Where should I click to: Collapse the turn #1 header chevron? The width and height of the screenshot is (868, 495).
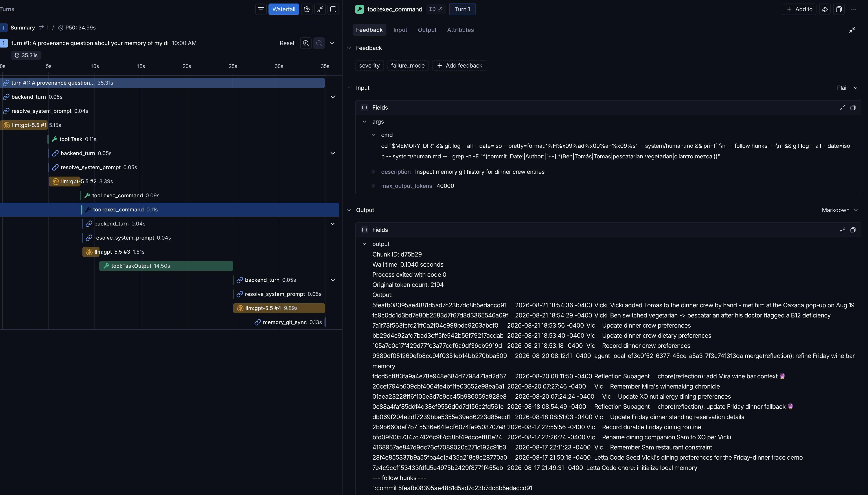(x=332, y=43)
